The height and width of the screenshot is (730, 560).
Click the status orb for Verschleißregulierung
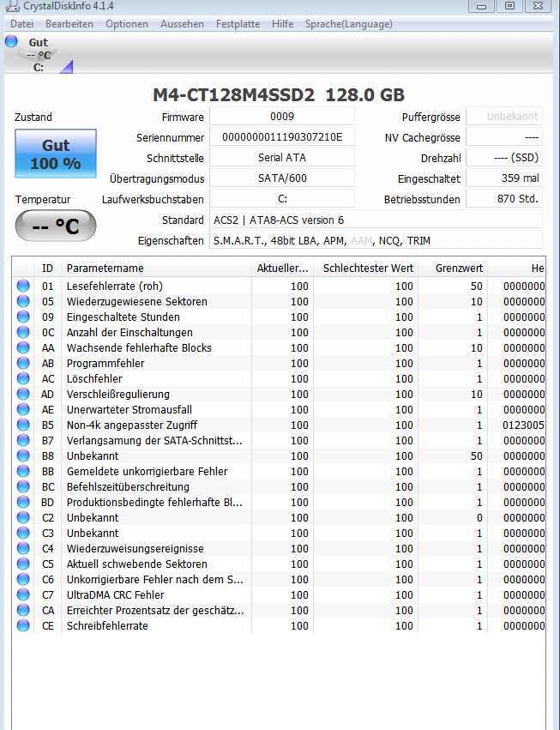pos(23,394)
